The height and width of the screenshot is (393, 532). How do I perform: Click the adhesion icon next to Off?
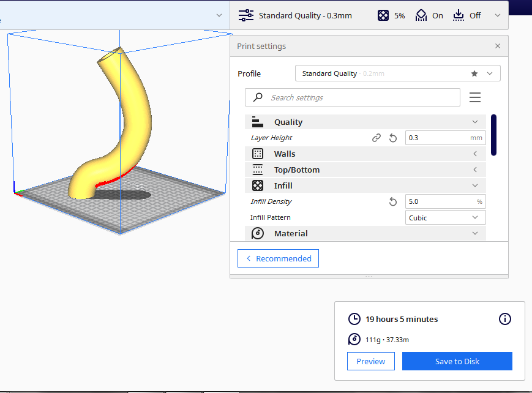pyautogui.click(x=459, y=15)
